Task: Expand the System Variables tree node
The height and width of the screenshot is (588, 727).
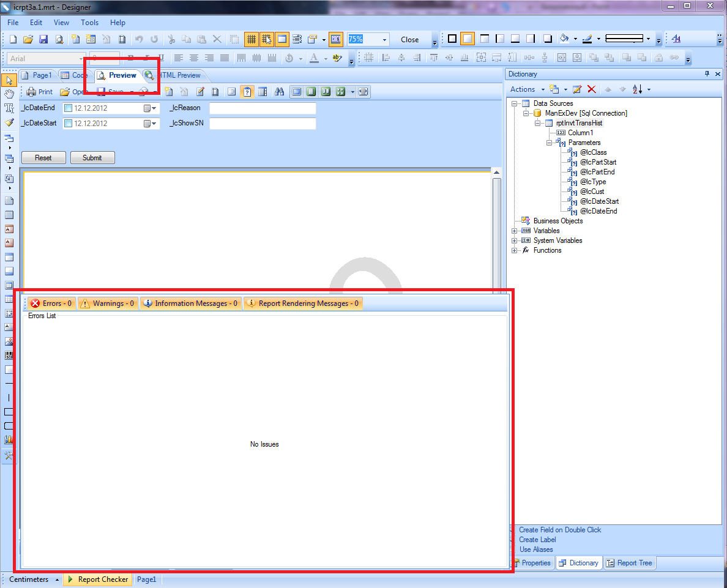Action: click(514, 240)
